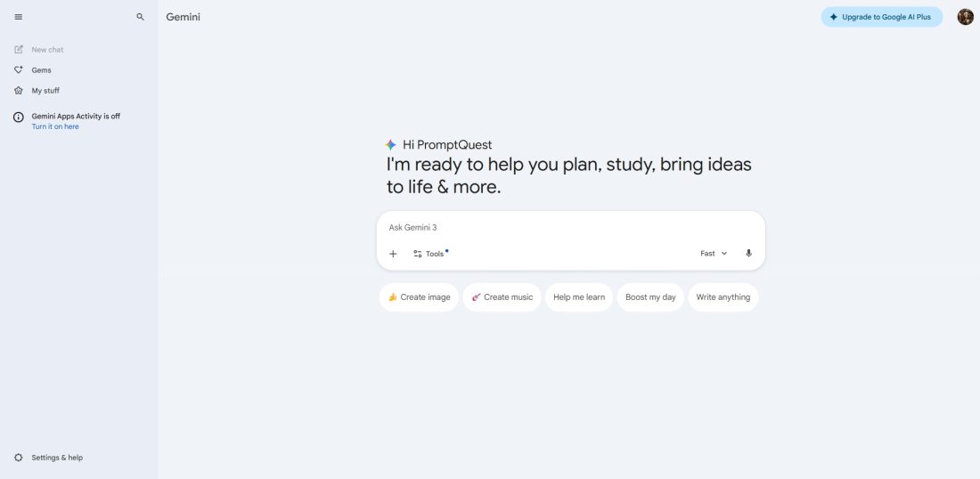
Task: Choose the Create music suggestion chip
Action: tap(502, 297)
